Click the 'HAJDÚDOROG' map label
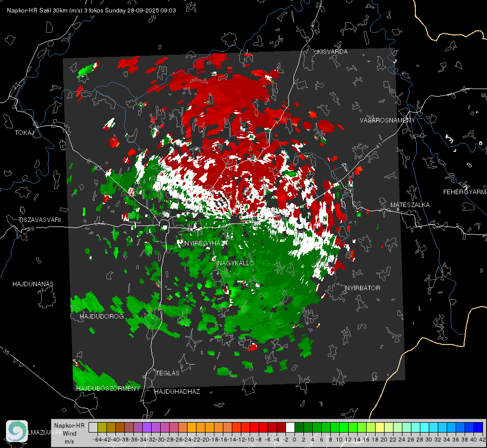This screenshot has width=487, height=448. pos(101,317)
